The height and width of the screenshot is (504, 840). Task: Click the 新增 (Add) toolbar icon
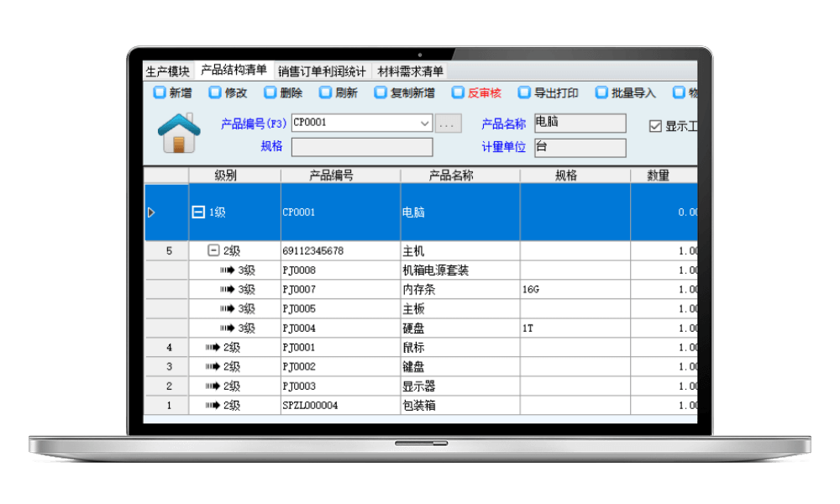point(159,93)
